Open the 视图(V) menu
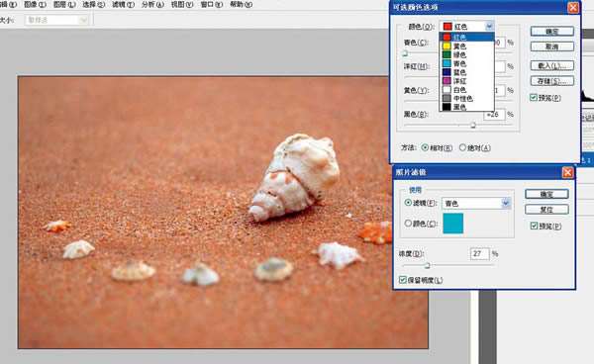The height and width of the screenshot is (364, 594). [182, 5]
